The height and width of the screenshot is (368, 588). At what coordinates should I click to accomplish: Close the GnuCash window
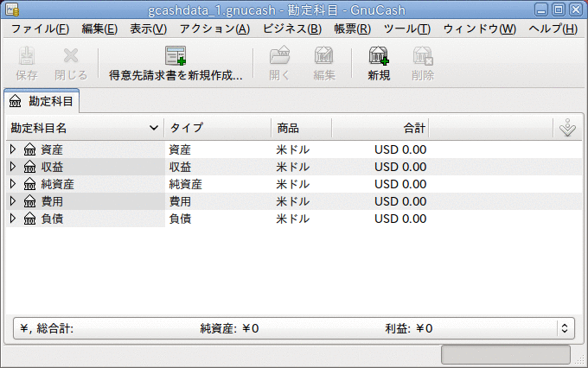[575, 10]
